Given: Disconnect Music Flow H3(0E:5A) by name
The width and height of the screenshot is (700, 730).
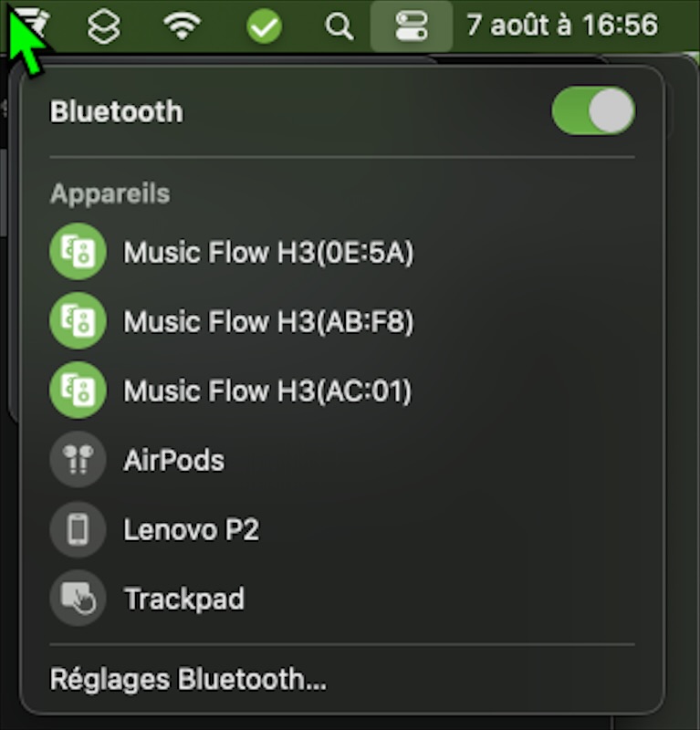Looking at the screenshot, I should [x=268, y=252].
